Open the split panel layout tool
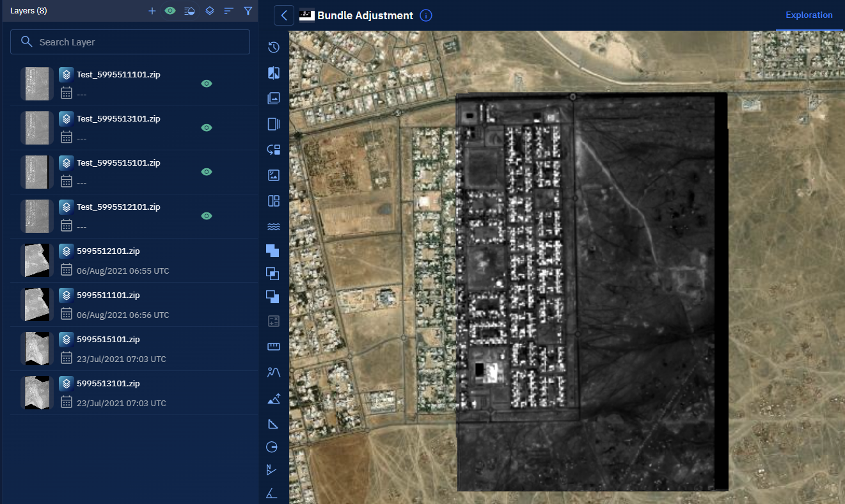Image resolution: width=845 pixels, height=504 pixels. point(273,201)
